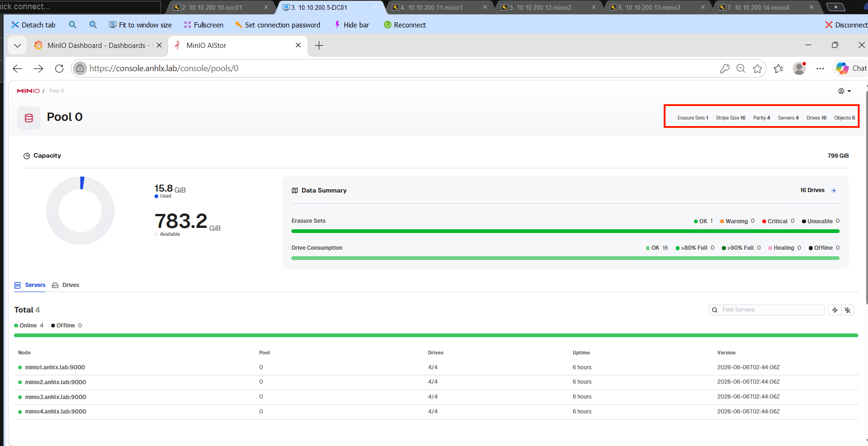
Task: Click the 799 GiB capacity total
Action: pos(838,156)
